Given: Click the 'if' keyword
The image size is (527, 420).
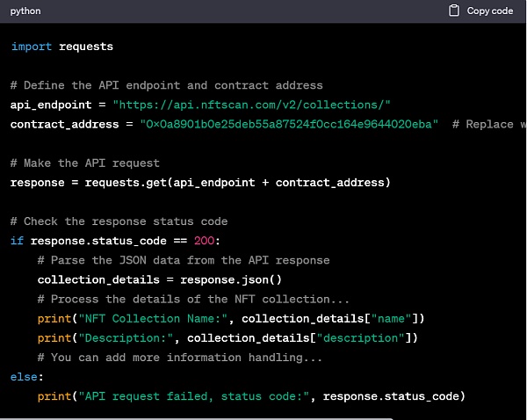Looking at the screenshot, I should 17,241.
